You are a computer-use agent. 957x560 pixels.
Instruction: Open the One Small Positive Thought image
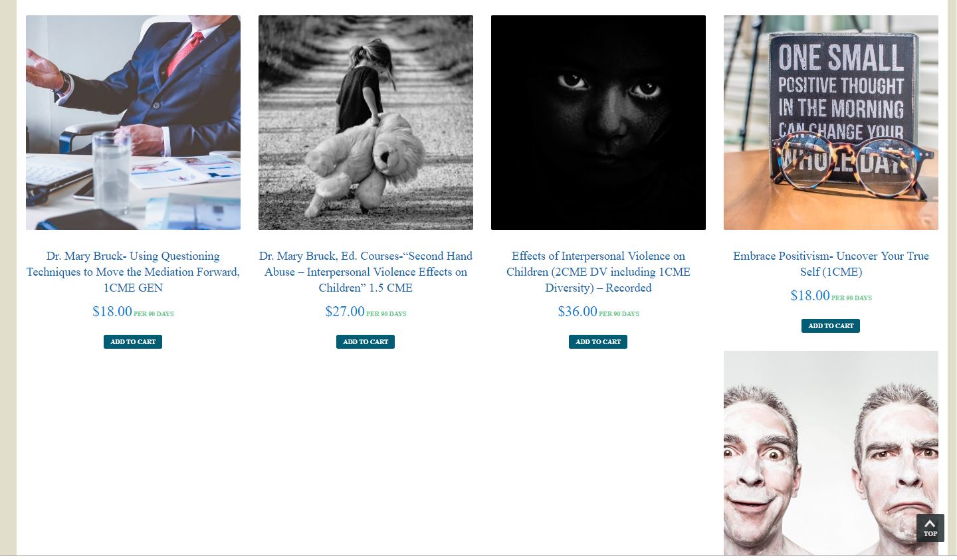coord(831,122)
